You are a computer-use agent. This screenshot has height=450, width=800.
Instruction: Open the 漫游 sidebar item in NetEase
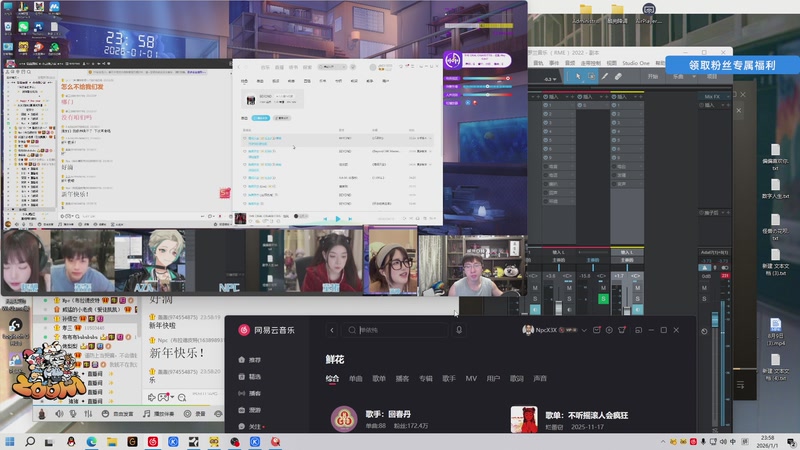pos(250,410)
